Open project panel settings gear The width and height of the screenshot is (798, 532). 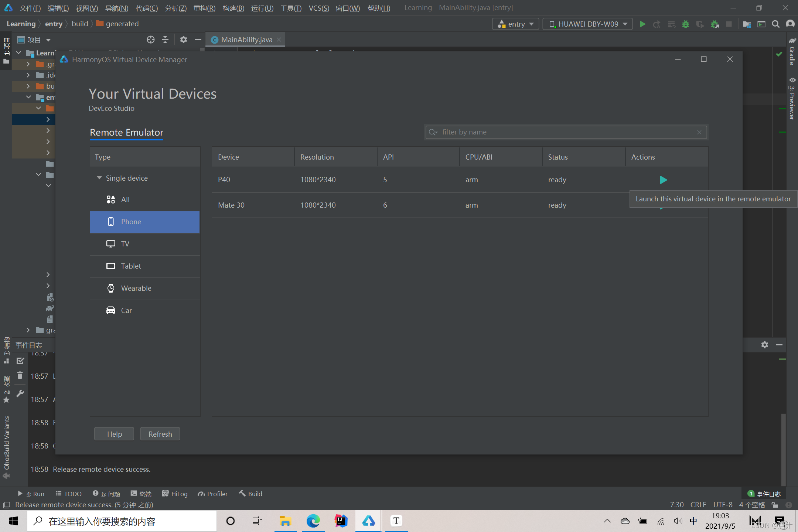(183, 40)
